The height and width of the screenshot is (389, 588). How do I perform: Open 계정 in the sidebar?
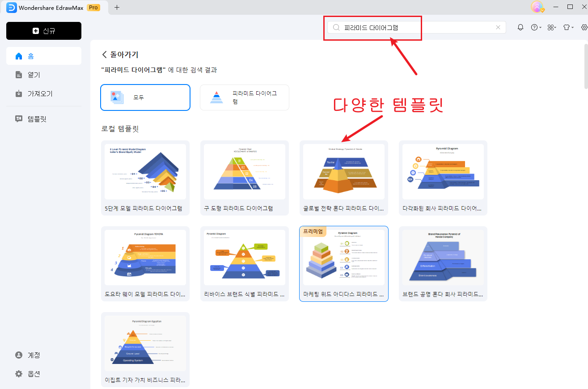pyautogui.click(x=44, y=355)
